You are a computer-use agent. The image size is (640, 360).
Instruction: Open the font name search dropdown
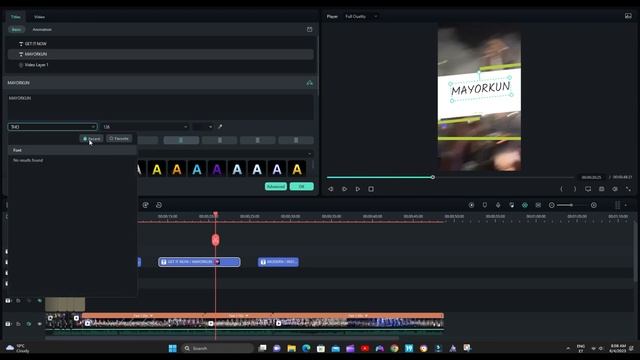[x=52, y=127]
